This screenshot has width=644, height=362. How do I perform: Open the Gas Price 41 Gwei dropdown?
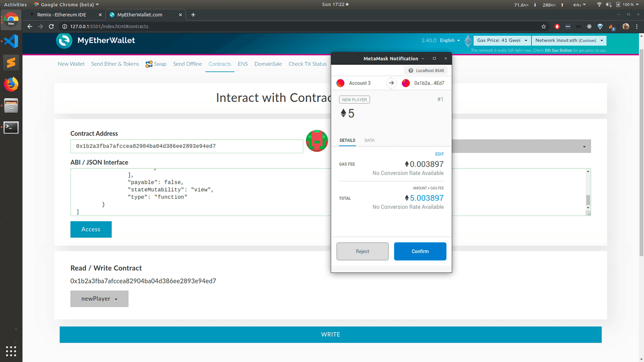point(502,41)
